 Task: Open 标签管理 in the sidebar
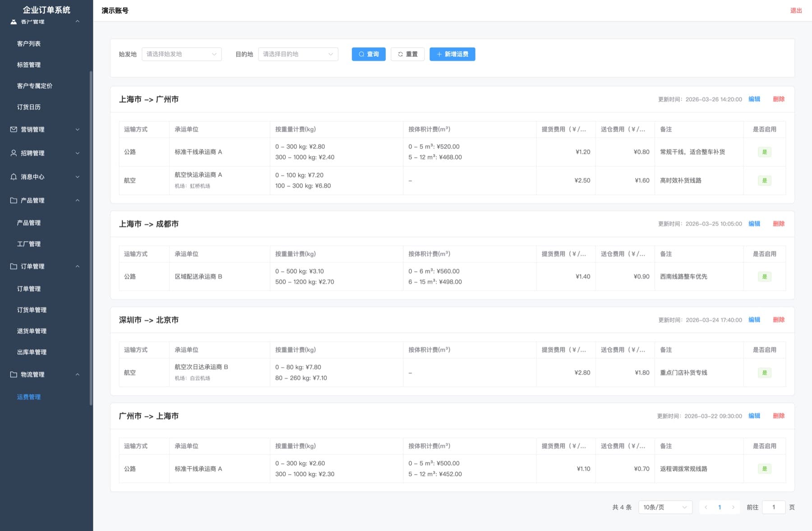point(29,65)
